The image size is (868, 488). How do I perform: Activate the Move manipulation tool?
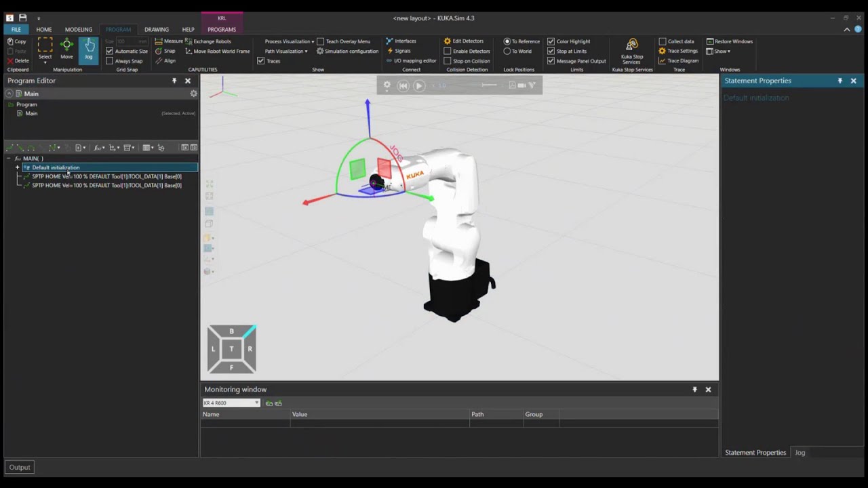66,49
